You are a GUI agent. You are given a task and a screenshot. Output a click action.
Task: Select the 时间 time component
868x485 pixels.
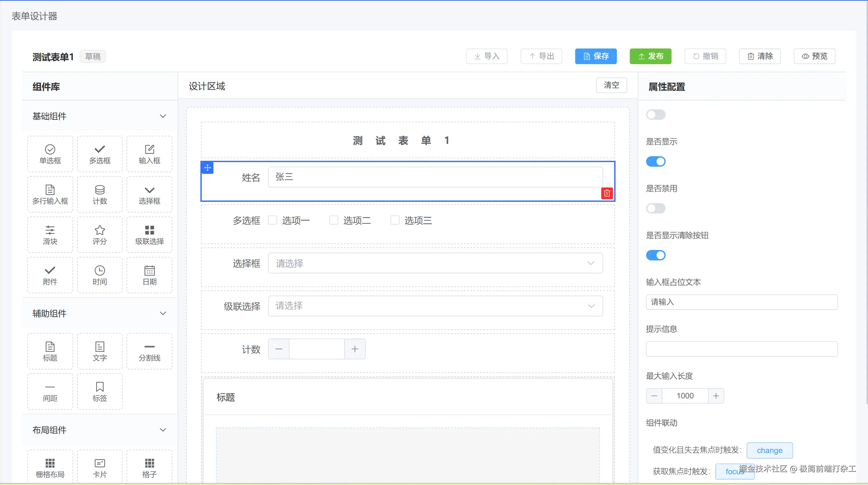(x=100, y=275)
